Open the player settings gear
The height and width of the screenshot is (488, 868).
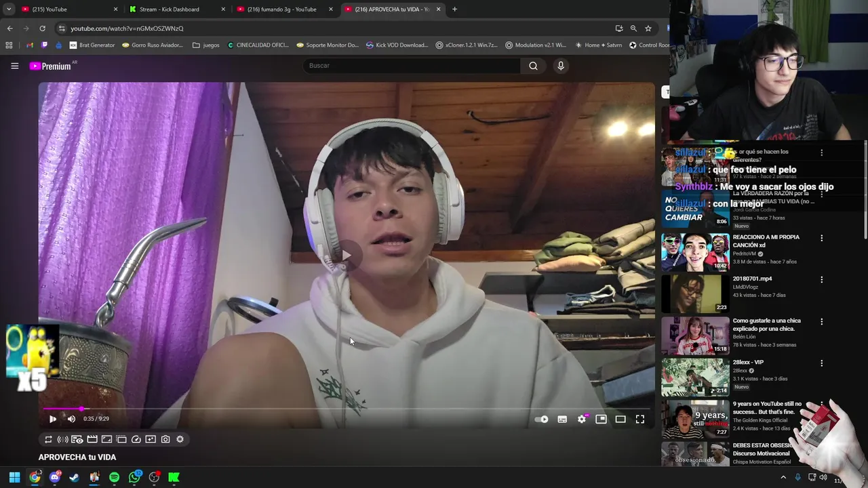click(x=582, y=420)
